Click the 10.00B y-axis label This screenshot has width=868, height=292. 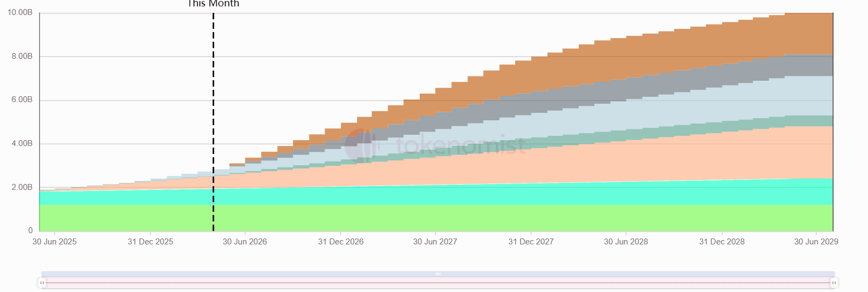coord(20,12)
